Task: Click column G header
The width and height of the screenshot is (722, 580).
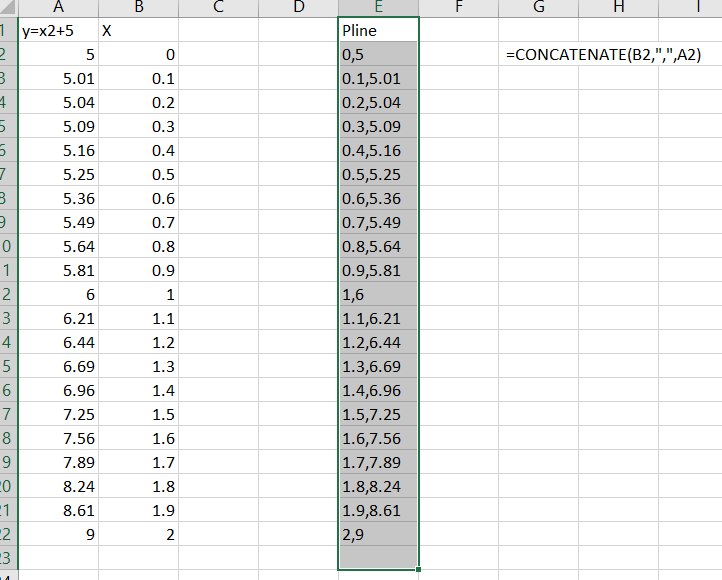Action: [x=538, y=7]
